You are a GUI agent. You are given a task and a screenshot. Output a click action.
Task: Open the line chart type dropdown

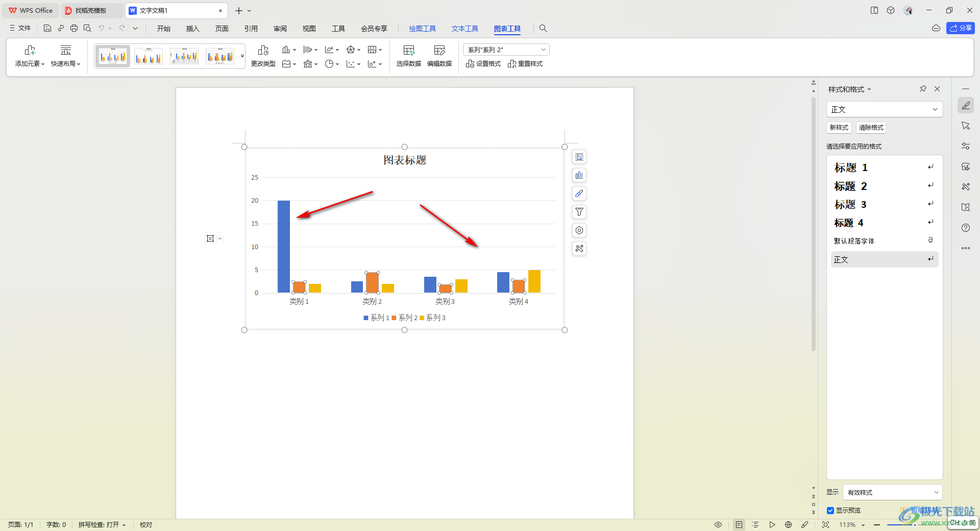tap(332, 50)
